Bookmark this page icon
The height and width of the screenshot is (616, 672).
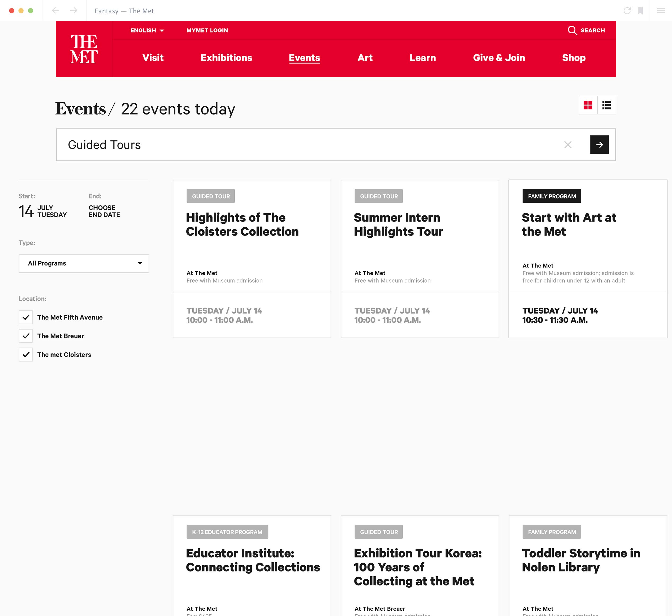point(640,11)
